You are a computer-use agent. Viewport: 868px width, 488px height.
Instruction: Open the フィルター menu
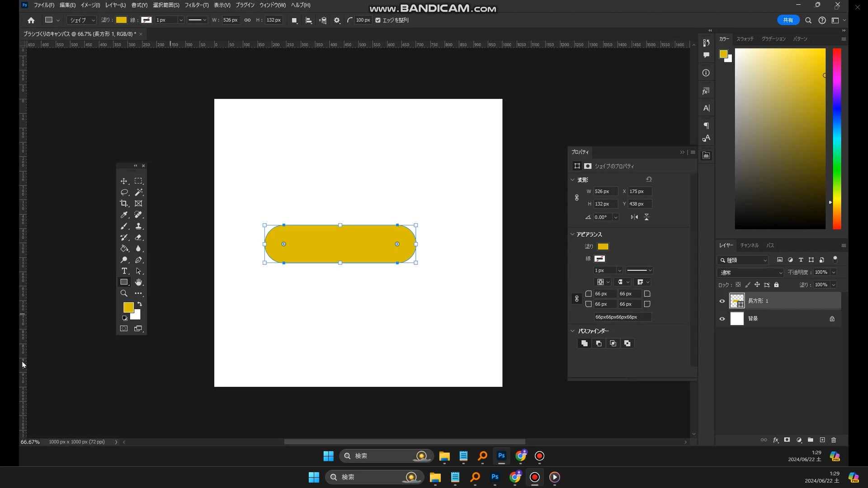click(196, 5)
